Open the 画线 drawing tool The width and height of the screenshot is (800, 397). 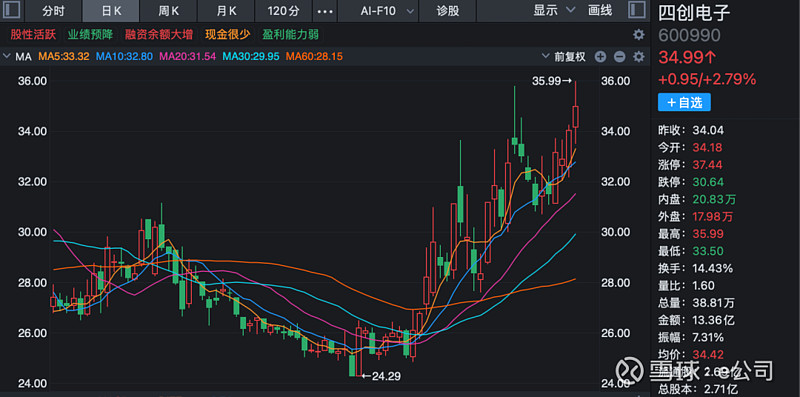(x=600, y=10)
